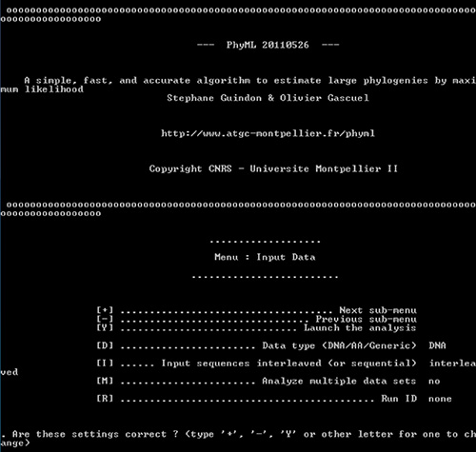
Task: Open the atgc-montpellier.fr/phyml URL text
Action: [268, 133]
